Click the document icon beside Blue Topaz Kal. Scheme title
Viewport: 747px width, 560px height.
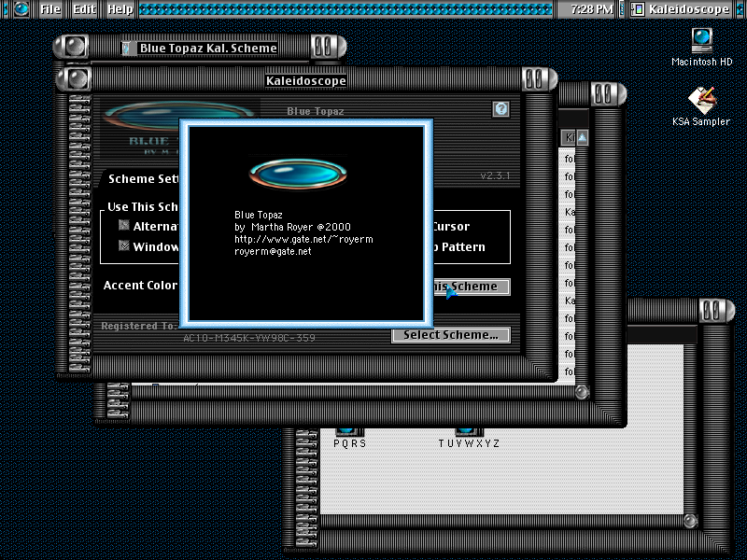127,49
